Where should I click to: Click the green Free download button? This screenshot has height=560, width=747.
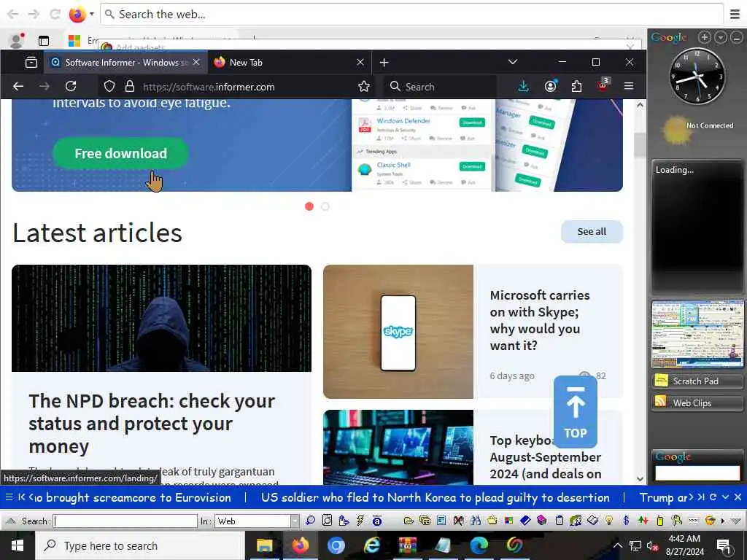120,153
